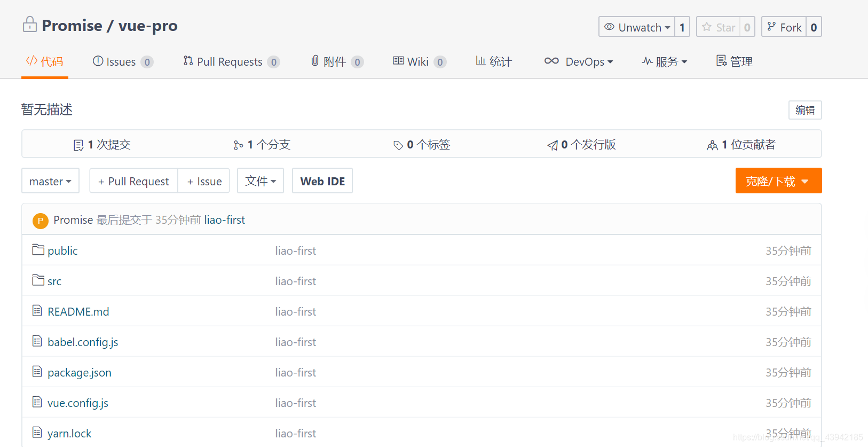Click the code brackets icon
Screen dimensions: 868x447
click(x=31, y=61)
